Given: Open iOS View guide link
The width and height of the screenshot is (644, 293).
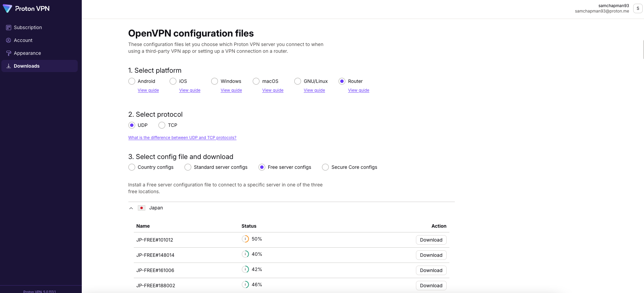Looking at the screenshot, I should pyautogui.click(x=190, y=90).
